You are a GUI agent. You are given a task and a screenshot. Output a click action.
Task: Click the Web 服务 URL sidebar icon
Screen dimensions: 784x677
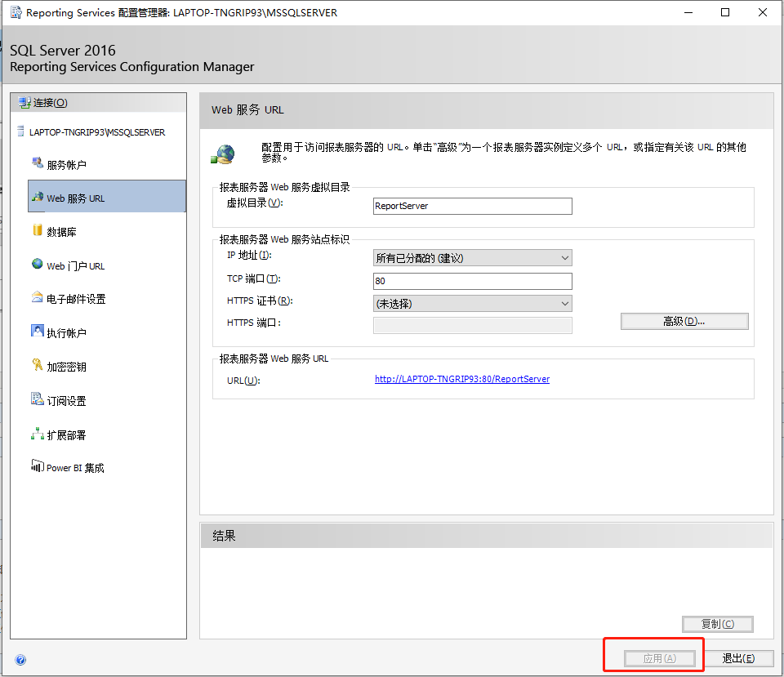[37, 197]
